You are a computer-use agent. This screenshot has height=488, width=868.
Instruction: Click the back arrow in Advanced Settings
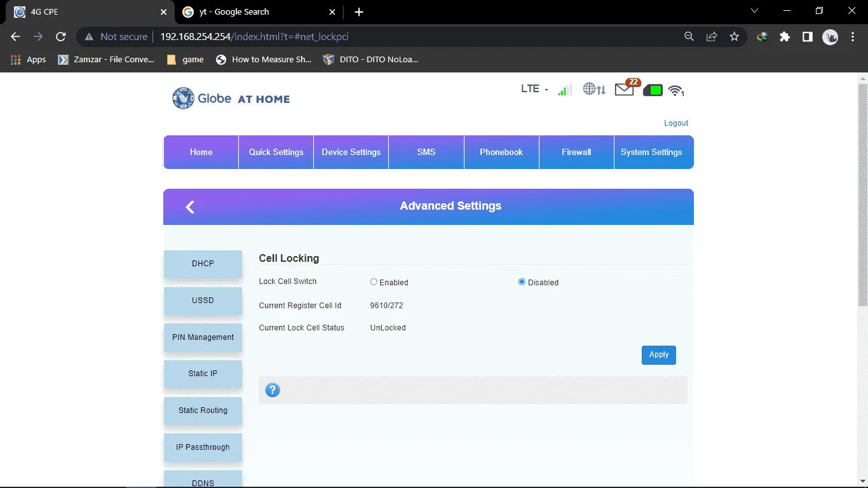190,207
